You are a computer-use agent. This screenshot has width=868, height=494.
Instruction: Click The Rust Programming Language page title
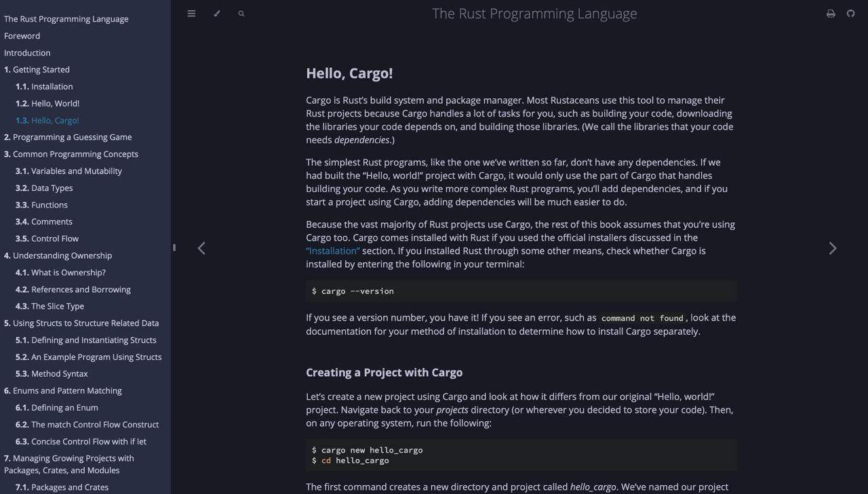pyautogui.click(x=534, y=14)
